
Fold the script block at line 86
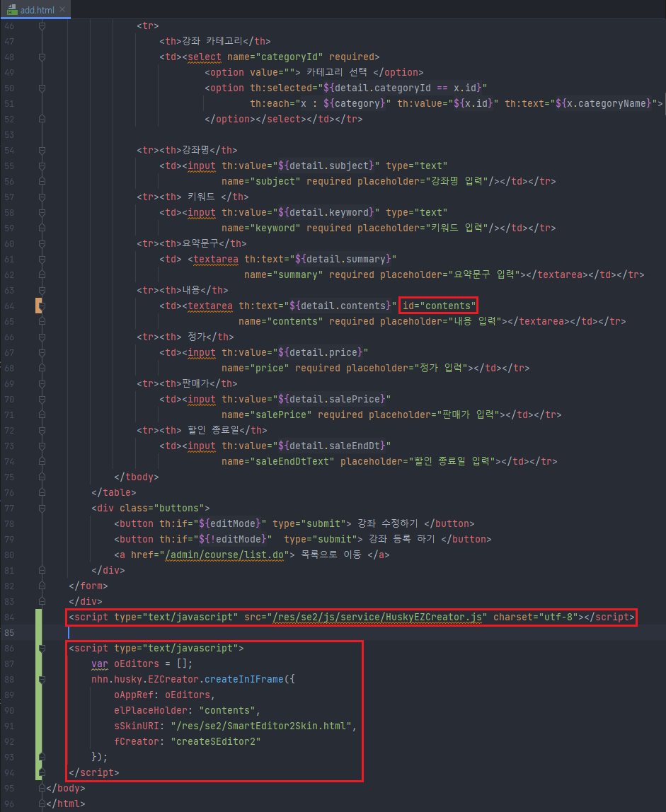[42, 648]
